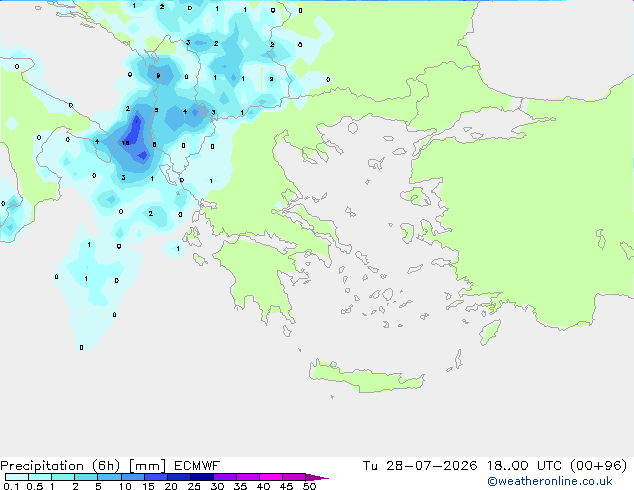Click the 0.1–0.5 mm legend color box
This screenshot has width=634, height=490.
point(17,477)
